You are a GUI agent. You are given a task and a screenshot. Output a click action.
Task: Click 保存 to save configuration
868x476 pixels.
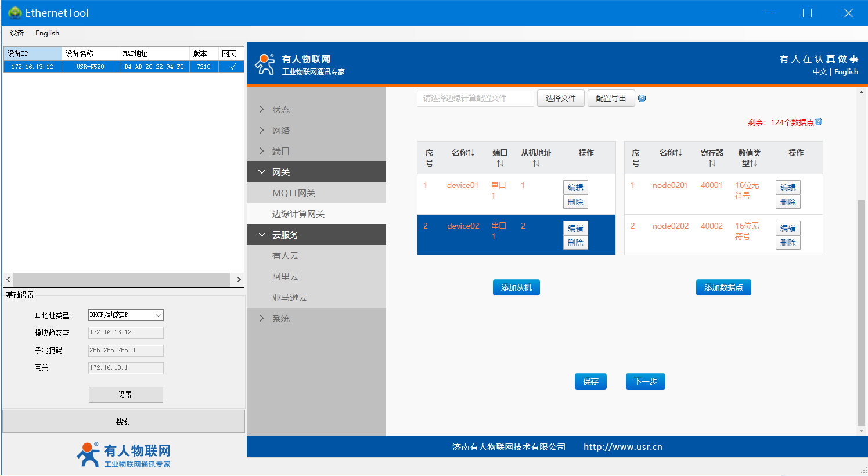click(590, 381)
